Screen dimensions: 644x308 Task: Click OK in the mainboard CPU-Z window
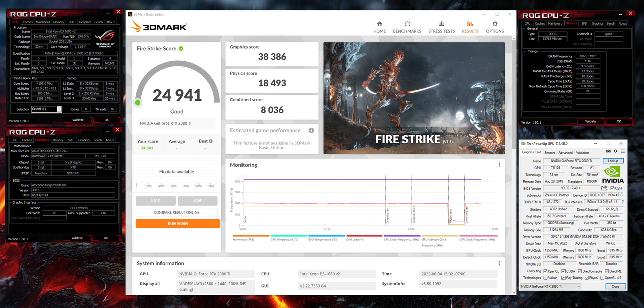click(x=106, y=238)
